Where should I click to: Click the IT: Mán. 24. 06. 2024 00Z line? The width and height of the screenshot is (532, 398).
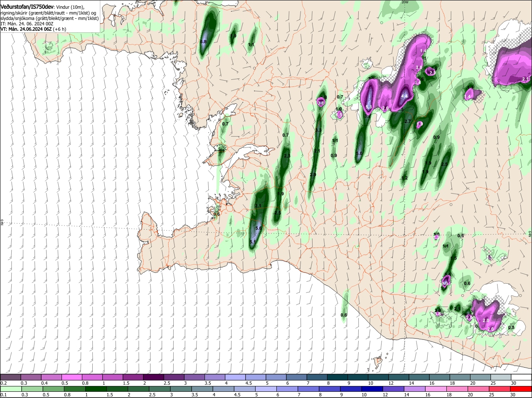(27, 24)
